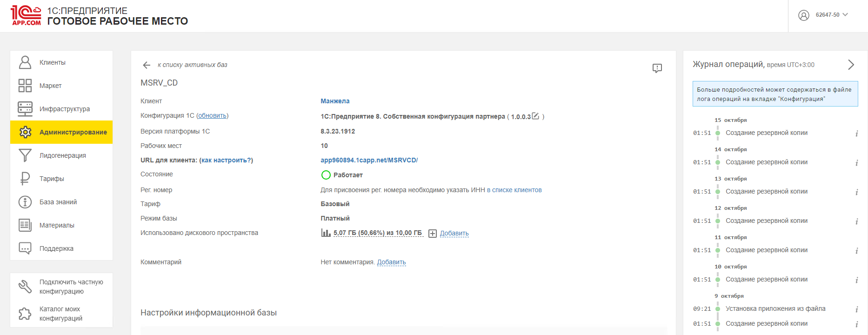This screenshot has width=868, height=335.
Task: Open Каталог моих конфигураций
Action: [x=61, y=314]
